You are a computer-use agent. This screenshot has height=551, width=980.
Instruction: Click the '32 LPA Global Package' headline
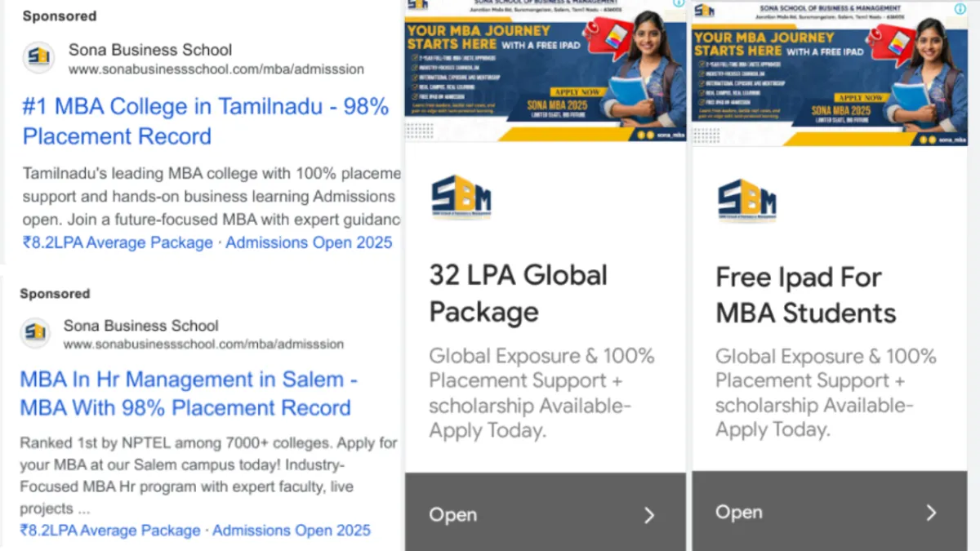click(x=519, y=293)
